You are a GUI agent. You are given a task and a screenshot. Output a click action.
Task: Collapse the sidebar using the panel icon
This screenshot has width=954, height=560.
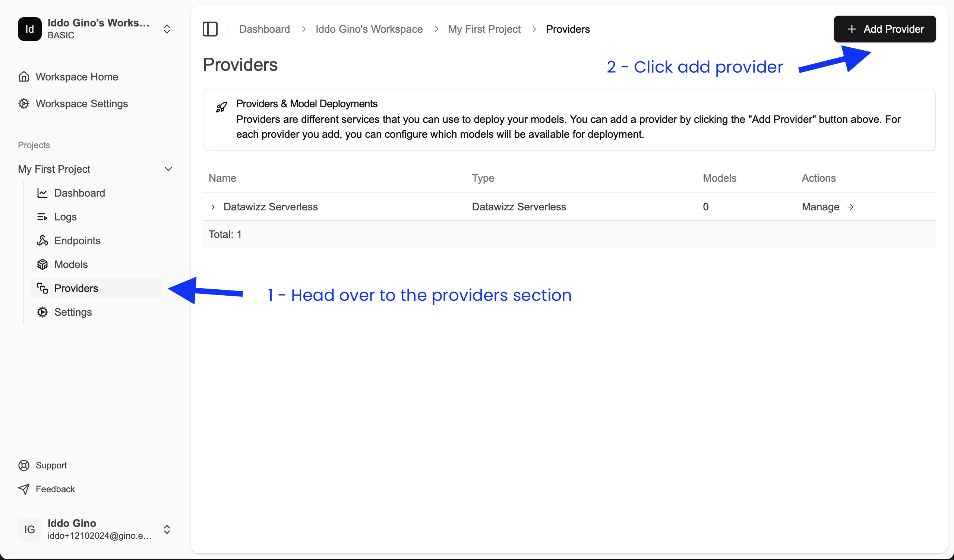tap(211, 29)
